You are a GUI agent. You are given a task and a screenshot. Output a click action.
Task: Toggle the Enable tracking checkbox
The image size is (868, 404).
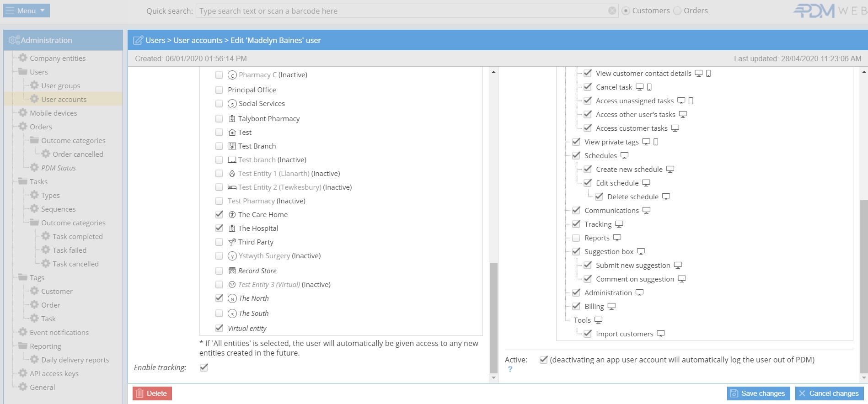pos(204,367)
